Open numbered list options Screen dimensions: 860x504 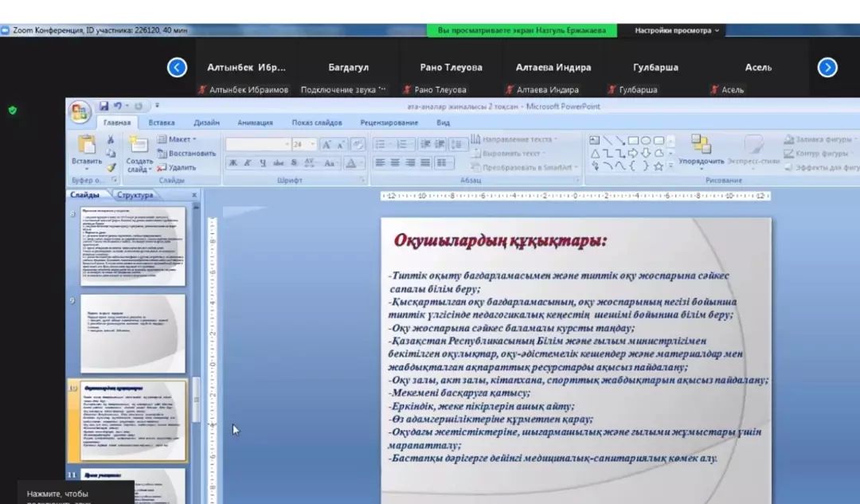404,145
